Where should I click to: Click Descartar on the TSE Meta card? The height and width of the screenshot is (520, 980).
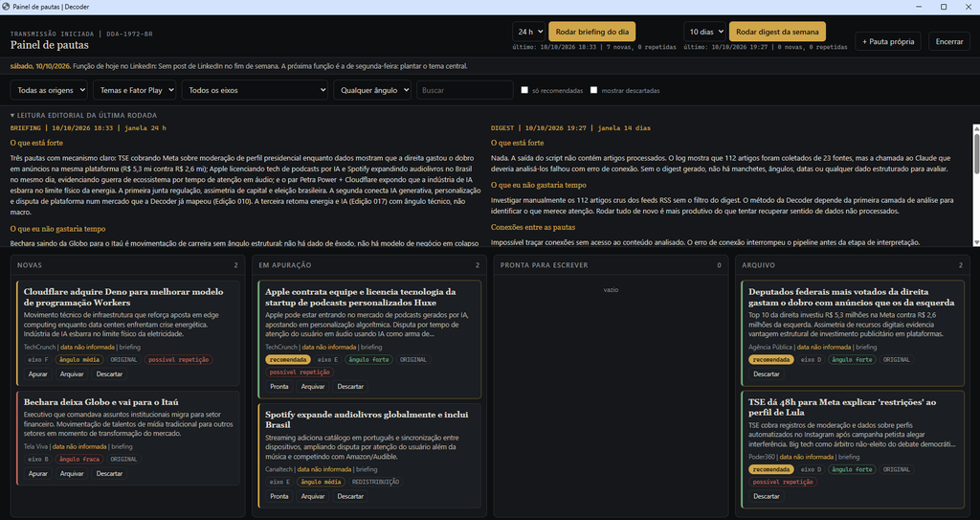pos(767,496)
